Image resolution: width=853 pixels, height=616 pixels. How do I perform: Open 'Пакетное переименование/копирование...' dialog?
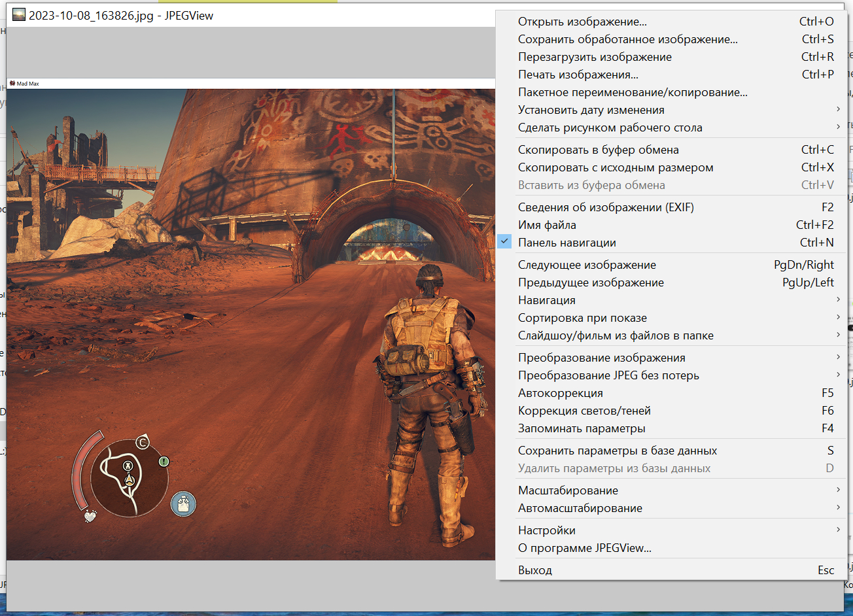click(x=670, y=92)
